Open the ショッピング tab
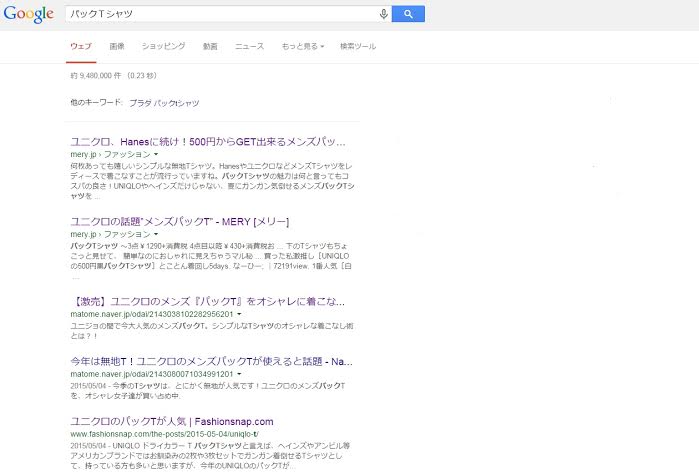The width and height of the screenshot is (699, 475). coord(163,46)
